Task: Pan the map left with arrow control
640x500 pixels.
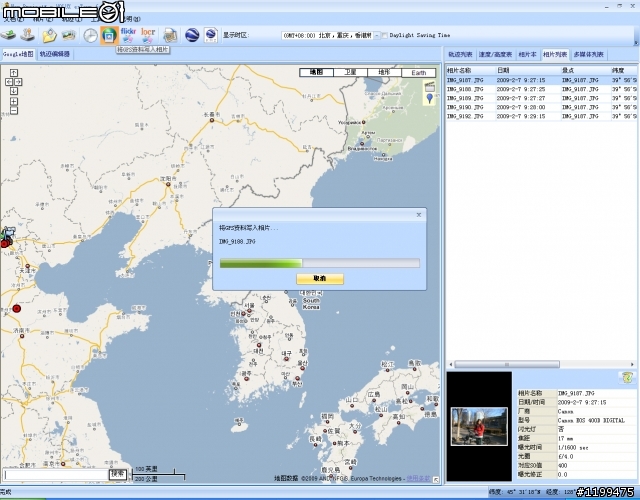Action: point(9,82)
